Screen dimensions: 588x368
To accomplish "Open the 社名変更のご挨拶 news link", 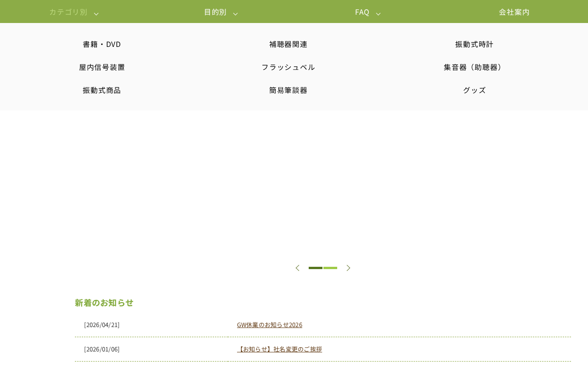I will (x=279, y=349).
